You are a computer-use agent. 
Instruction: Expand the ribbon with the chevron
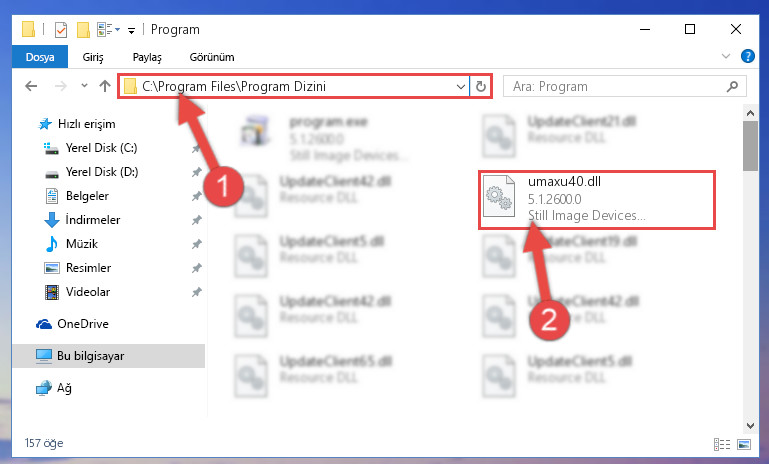726,56
